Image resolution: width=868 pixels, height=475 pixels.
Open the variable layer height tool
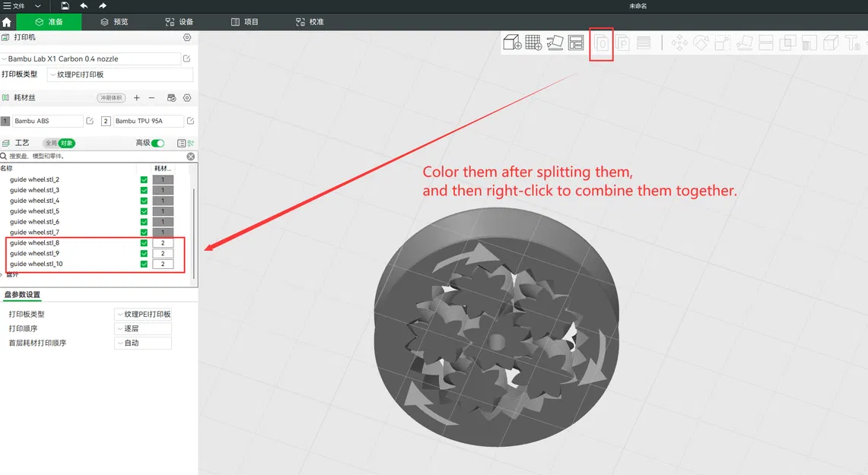pos(644,43)
